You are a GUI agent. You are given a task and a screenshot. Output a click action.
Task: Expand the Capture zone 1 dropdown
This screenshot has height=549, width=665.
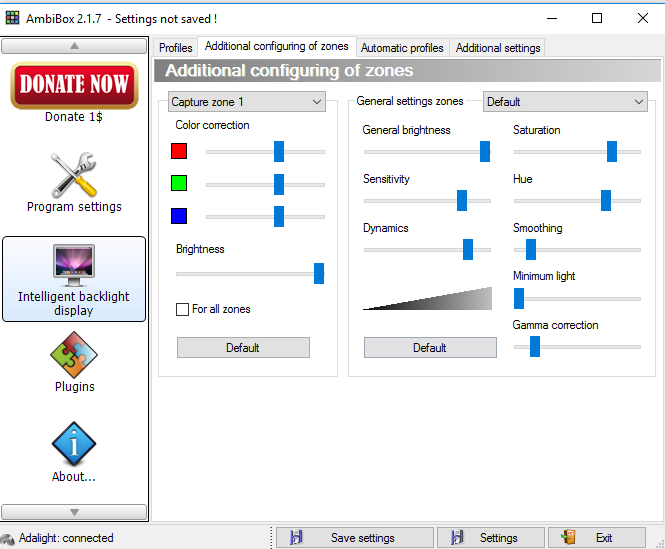click(247, 102)
